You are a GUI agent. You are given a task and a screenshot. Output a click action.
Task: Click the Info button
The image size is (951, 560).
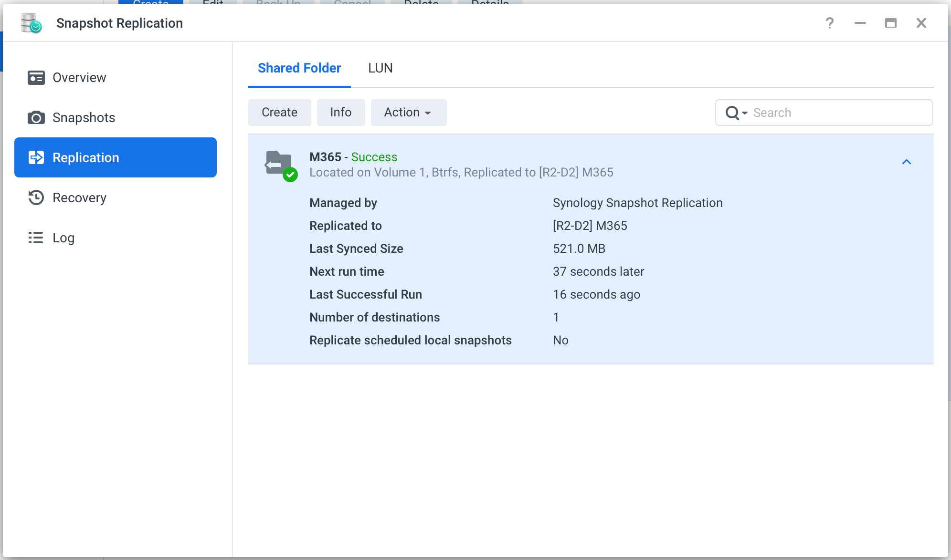pyautogui.click(x=341, y=113)
